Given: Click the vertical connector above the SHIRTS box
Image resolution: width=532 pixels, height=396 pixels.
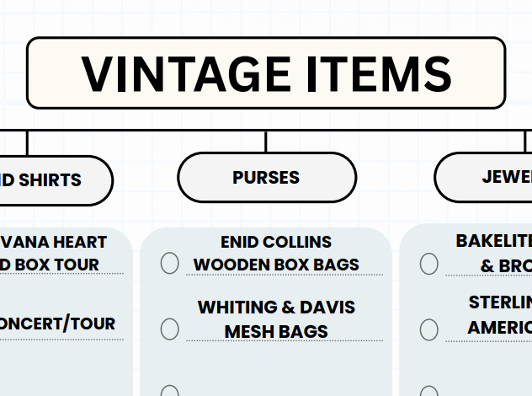Looking at the screenshot, I should point(27,142).
